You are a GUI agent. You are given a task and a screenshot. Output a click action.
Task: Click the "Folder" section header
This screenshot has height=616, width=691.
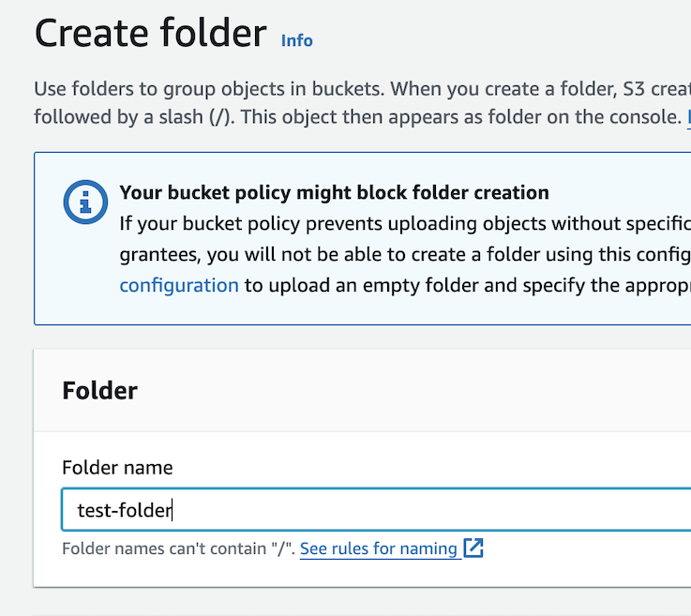pyautogui.click(x=99, y=391)
